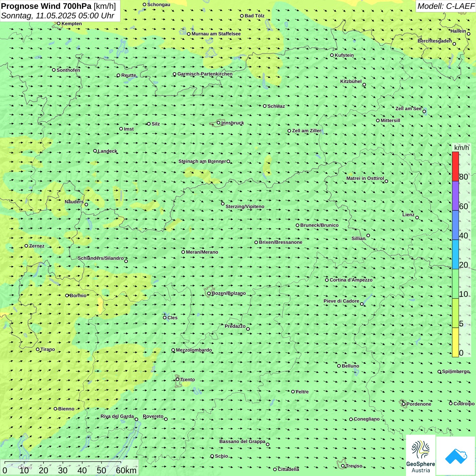This screenshot has height=476, width=476.
Task: Click the Kufstein location marker
Action: (x=332, y=55)
